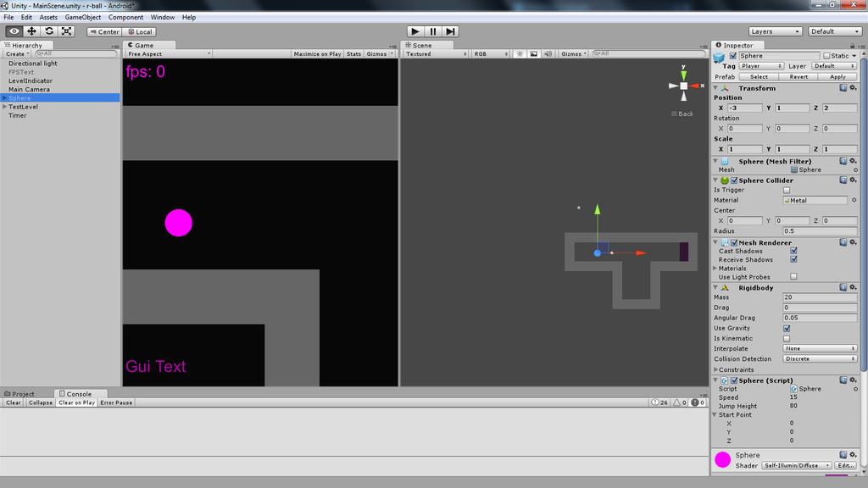The height and width of the screenshot is (488, 868).
Task: Click the console info message count
Action: (659, 402)
